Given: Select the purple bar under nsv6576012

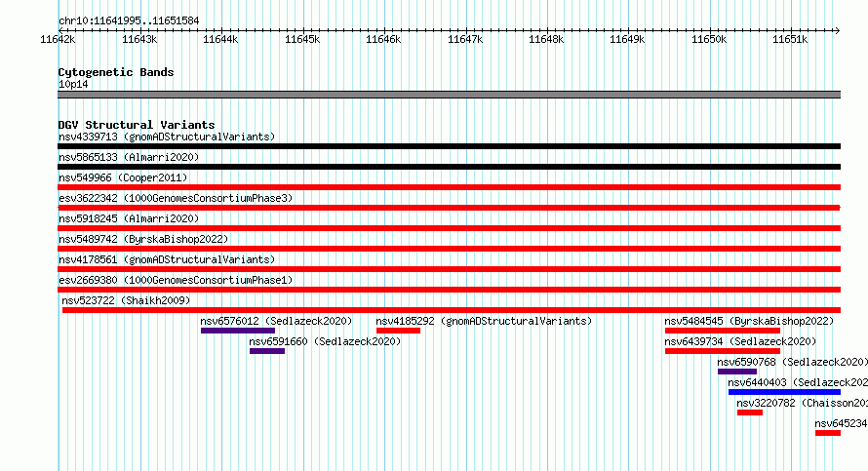Looking at the screenshot, I should click(x=238, y=331).
